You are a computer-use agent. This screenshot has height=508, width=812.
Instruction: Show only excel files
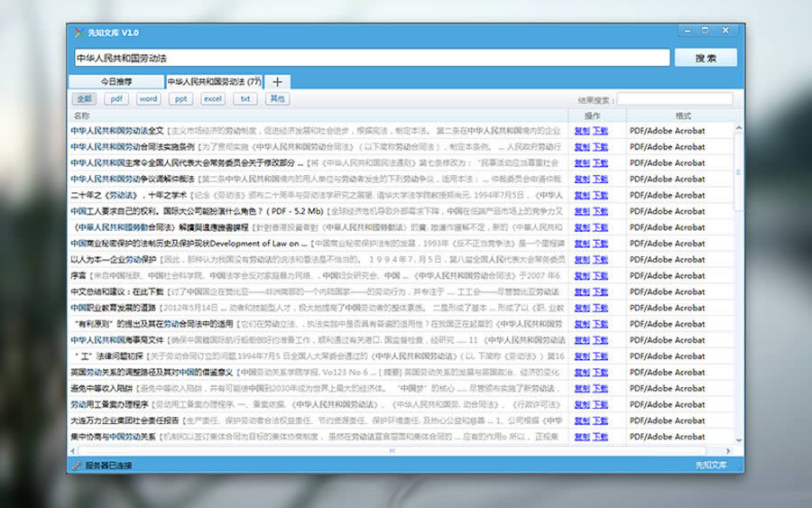tap(213, 99)
